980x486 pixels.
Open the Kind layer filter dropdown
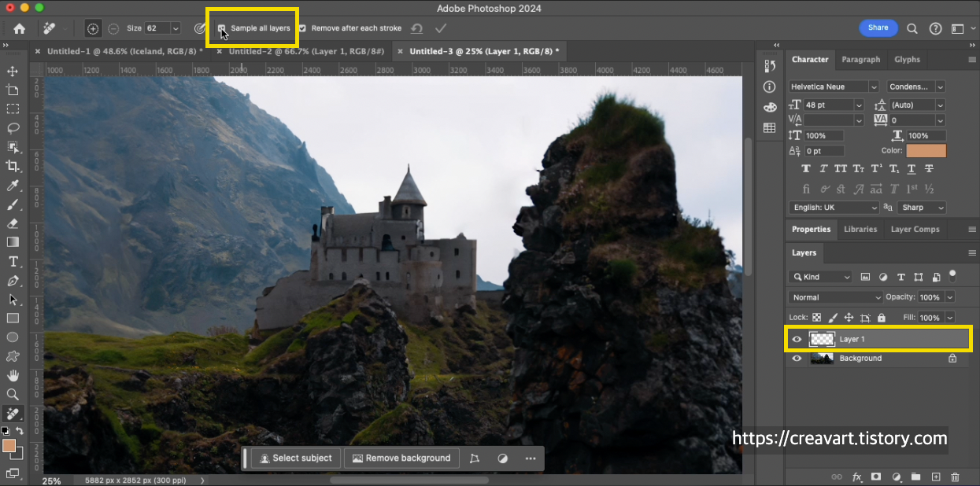(820, 277)
